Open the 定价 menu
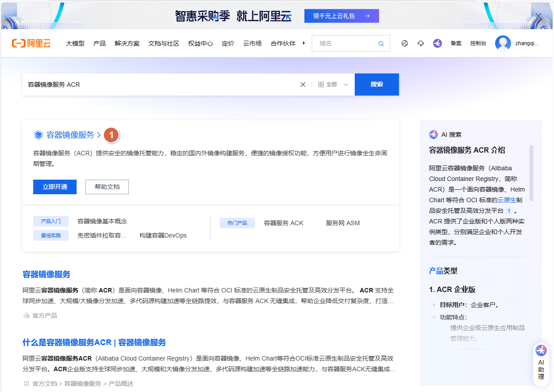The height and width of the screenshot is (392, 554). pos(228,43)
